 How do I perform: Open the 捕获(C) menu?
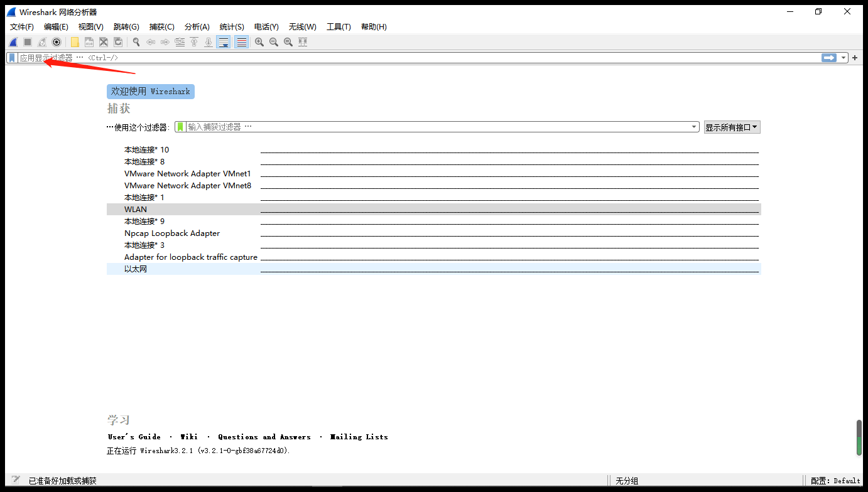pos(161,27)
